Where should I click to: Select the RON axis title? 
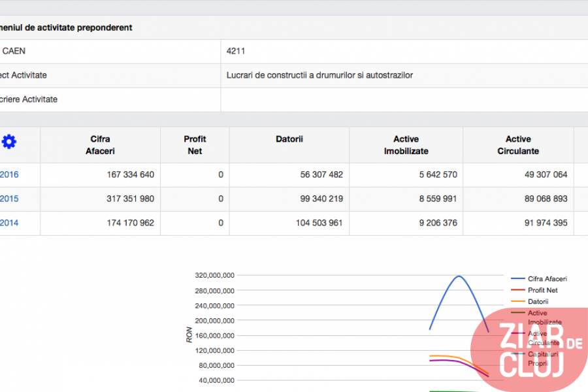pos(189,335)
